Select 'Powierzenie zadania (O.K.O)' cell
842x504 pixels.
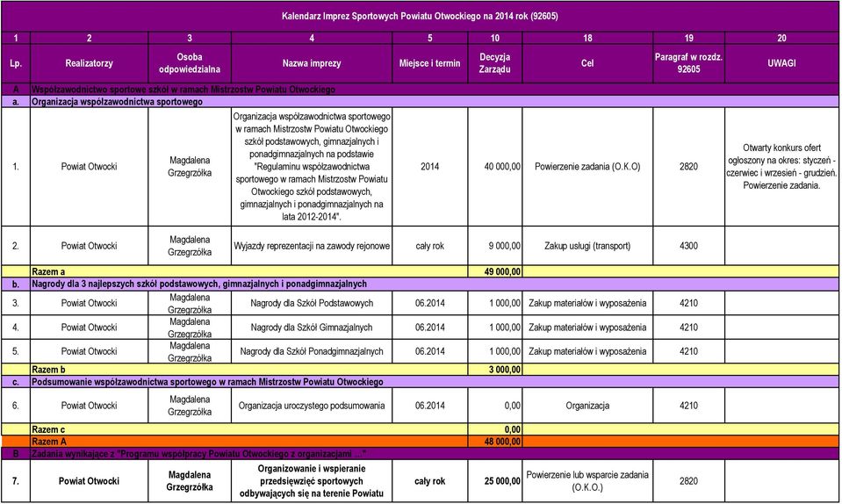pyautogui.click(x=587, y=166)
